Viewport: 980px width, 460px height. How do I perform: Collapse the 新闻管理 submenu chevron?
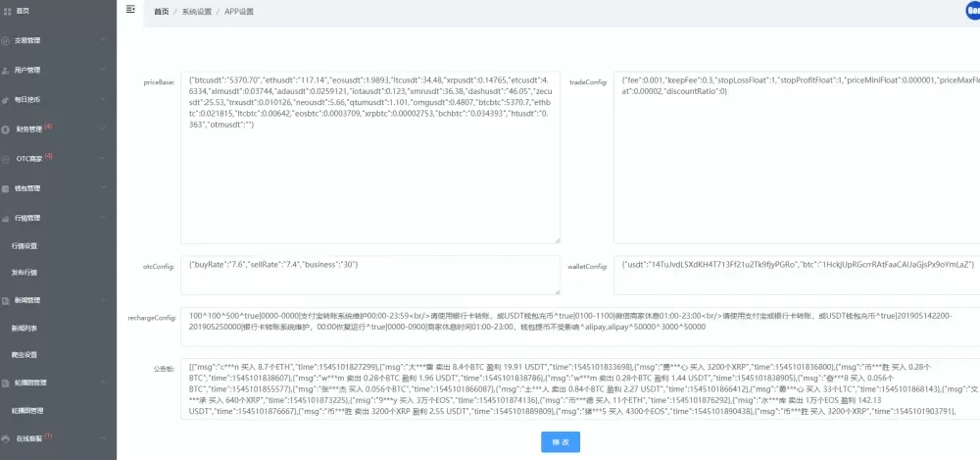coord(103,299)
